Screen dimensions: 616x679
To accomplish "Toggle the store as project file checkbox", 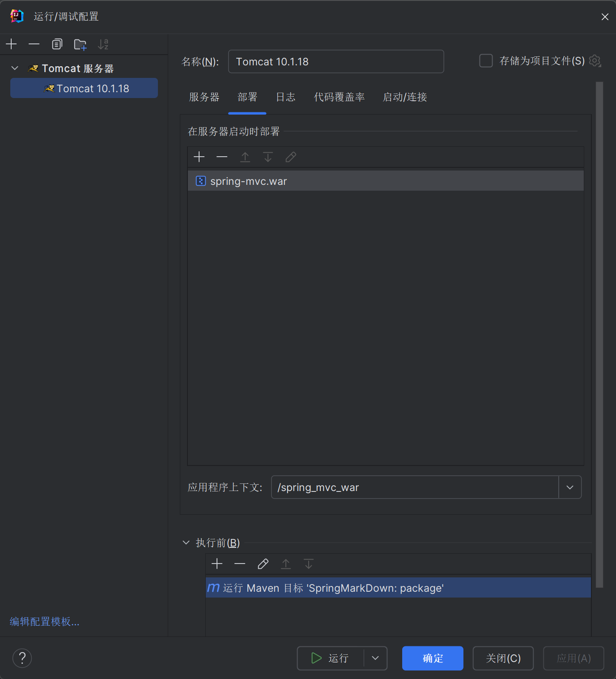I will click(486, 61).
